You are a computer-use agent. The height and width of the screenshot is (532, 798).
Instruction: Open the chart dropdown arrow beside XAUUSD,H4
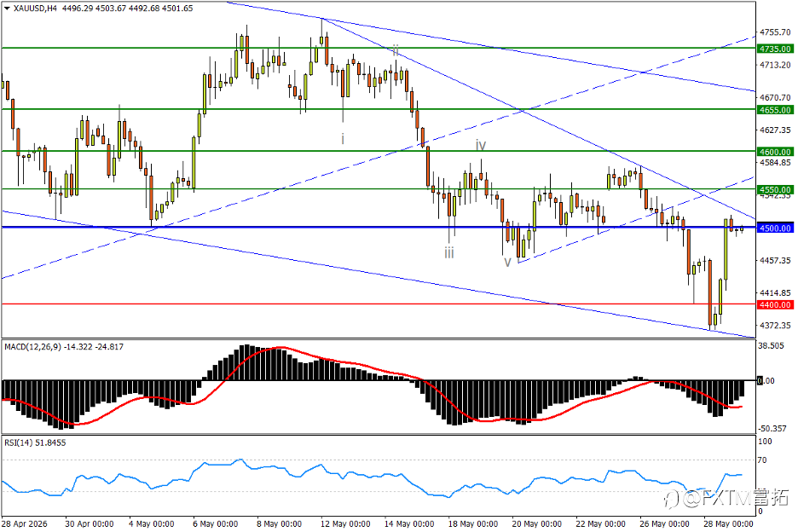(7, 9)
